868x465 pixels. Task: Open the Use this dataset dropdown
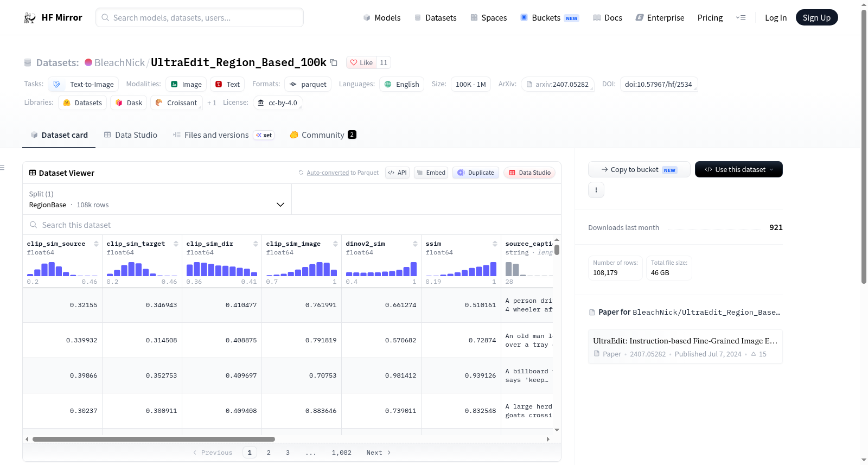pyautogui.click(x=739, y=169)
